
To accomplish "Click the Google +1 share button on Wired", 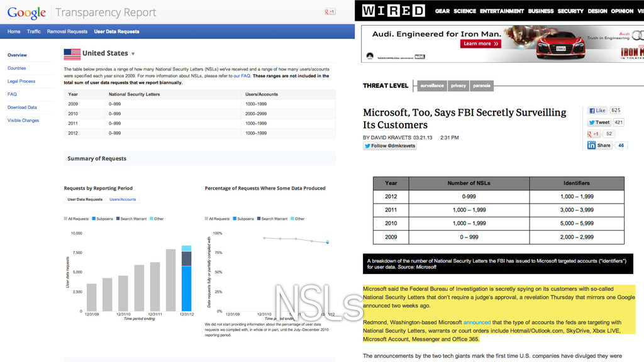I will click(x=593, y=134).
